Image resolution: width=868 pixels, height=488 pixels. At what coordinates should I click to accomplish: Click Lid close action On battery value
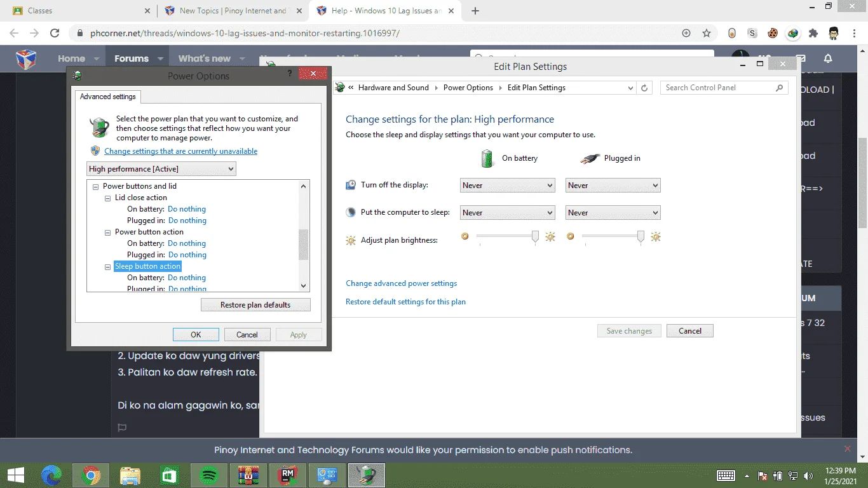[187, 209]
